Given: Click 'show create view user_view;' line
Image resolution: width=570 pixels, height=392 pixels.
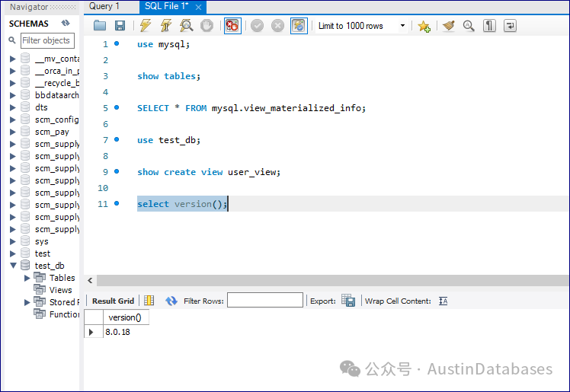Looking at the screenshot, I should pyautogui.click(x=209, y=172).
